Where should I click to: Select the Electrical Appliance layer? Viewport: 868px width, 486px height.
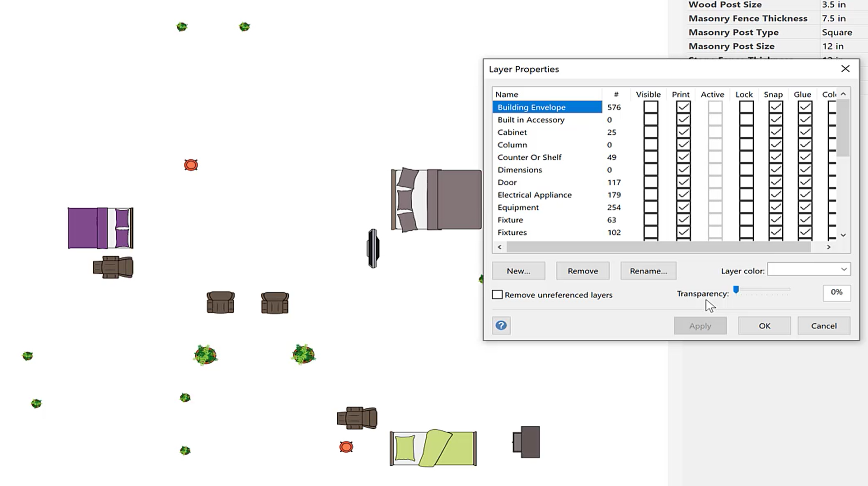pos(534,195)
